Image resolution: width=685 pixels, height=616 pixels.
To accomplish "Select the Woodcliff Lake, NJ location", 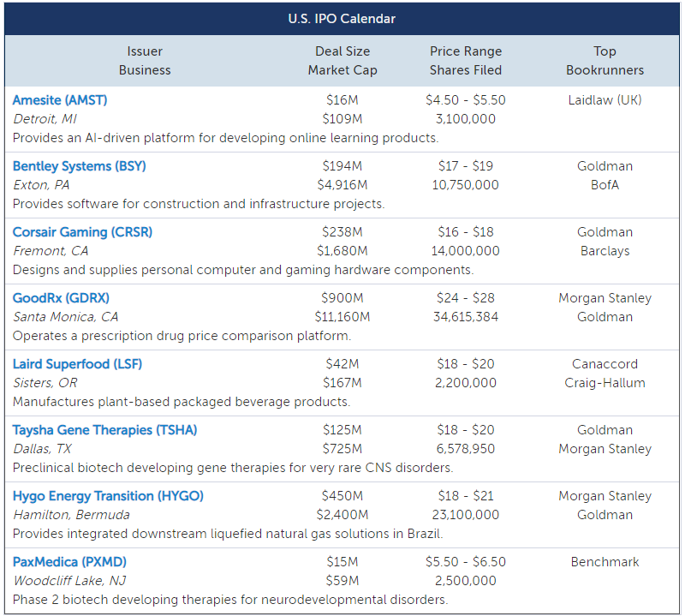I will click(x=69, y=581).
